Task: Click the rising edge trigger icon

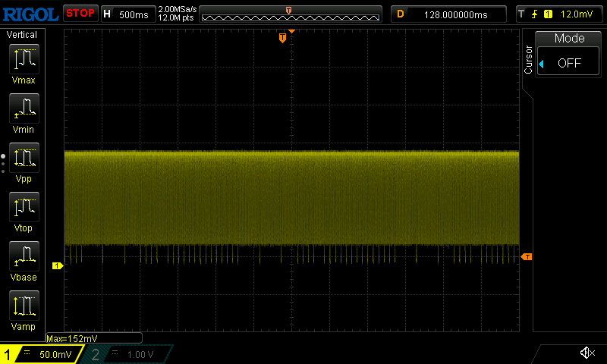Action: pos(535,14)
